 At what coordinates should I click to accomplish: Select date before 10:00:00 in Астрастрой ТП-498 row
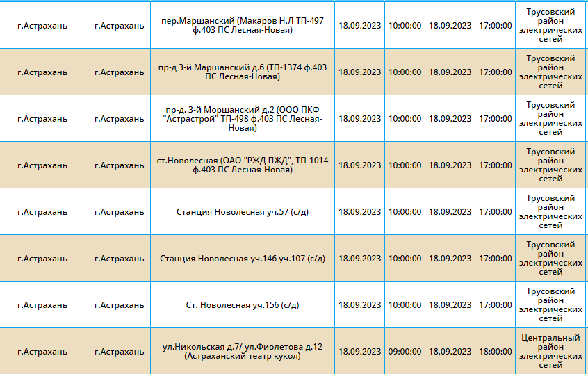coord(359,119)
